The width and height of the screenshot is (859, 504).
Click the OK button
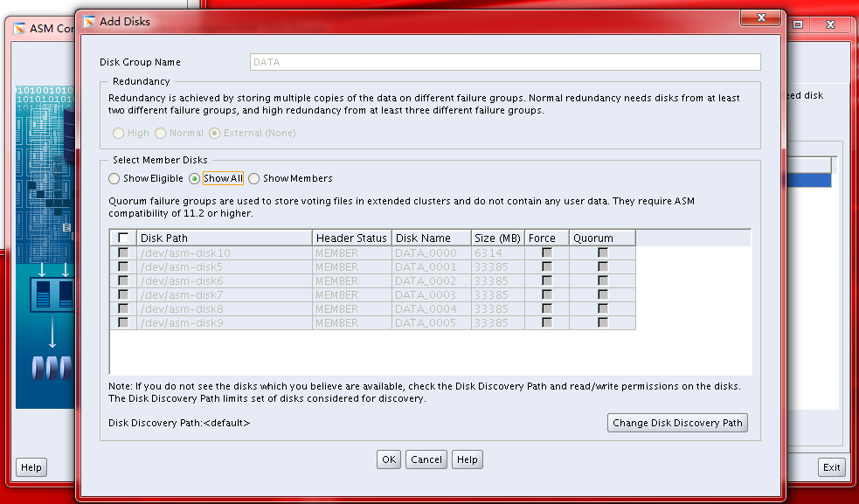[389, 459]
